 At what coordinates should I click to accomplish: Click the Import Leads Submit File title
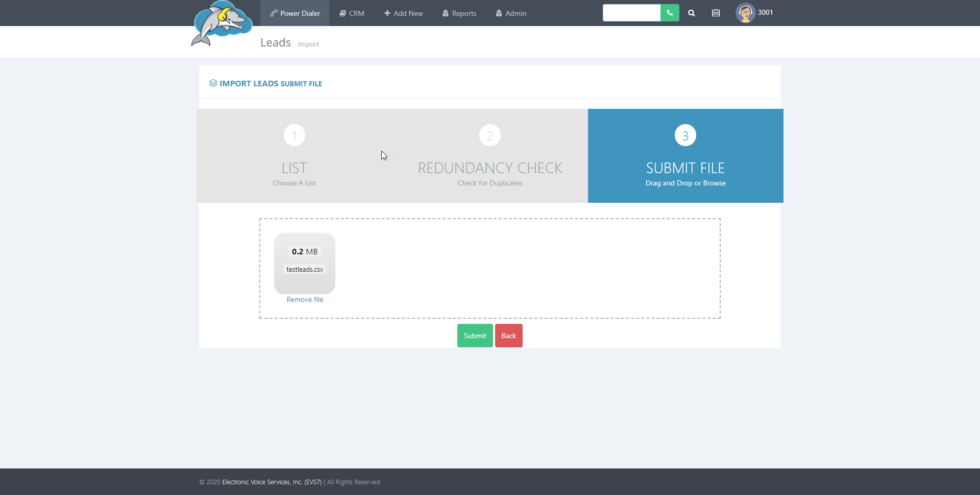[271, 84]
